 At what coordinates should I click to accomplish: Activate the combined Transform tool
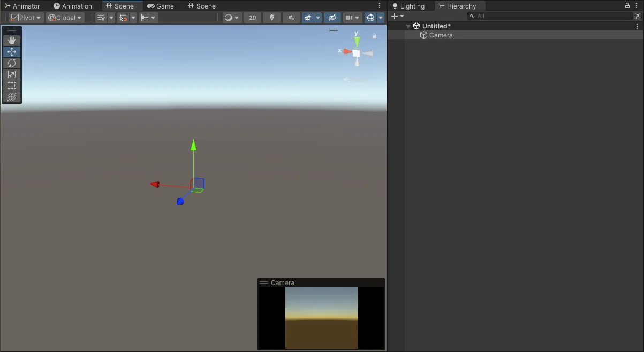[x=12, y=97]
